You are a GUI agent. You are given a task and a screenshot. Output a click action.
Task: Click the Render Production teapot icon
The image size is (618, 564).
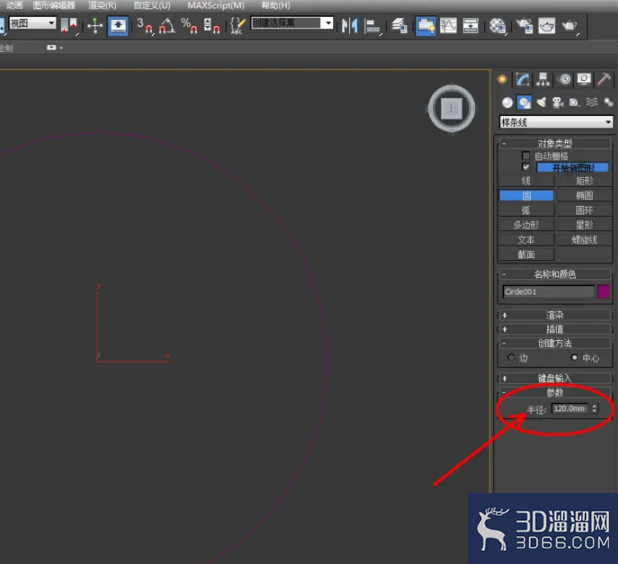[x=570, y=26]
